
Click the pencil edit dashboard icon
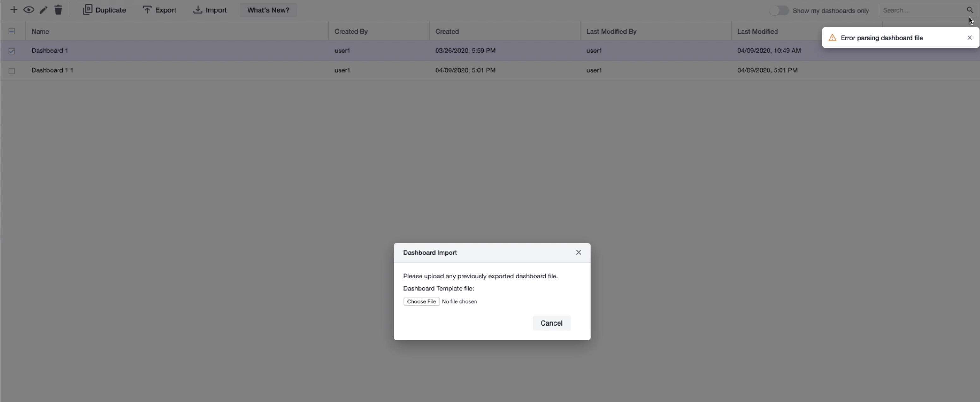pyautogui.click(x=43, y=10)
